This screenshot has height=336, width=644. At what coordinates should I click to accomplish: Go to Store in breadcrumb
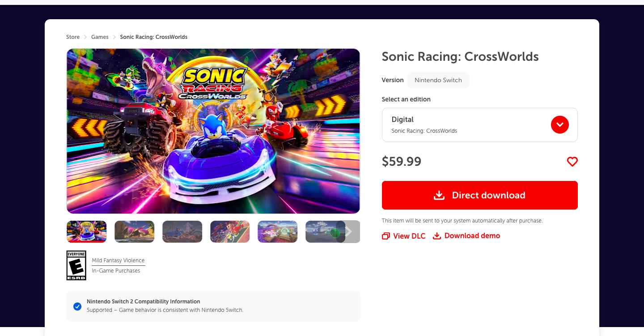pyautogui.click(x=73, y=37)
